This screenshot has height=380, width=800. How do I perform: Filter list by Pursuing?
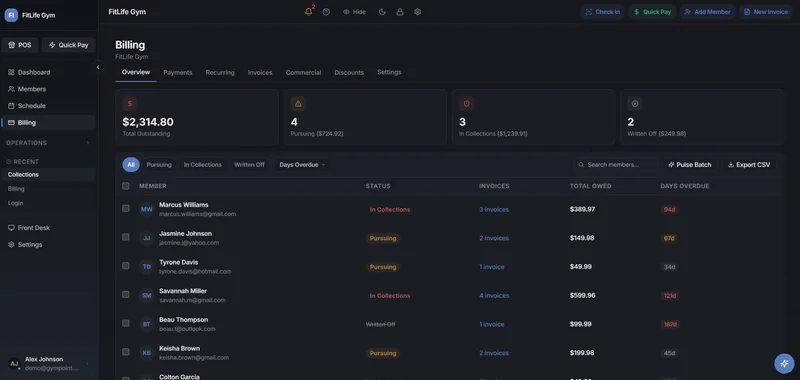pyautogui.click(x=159, y=165)
